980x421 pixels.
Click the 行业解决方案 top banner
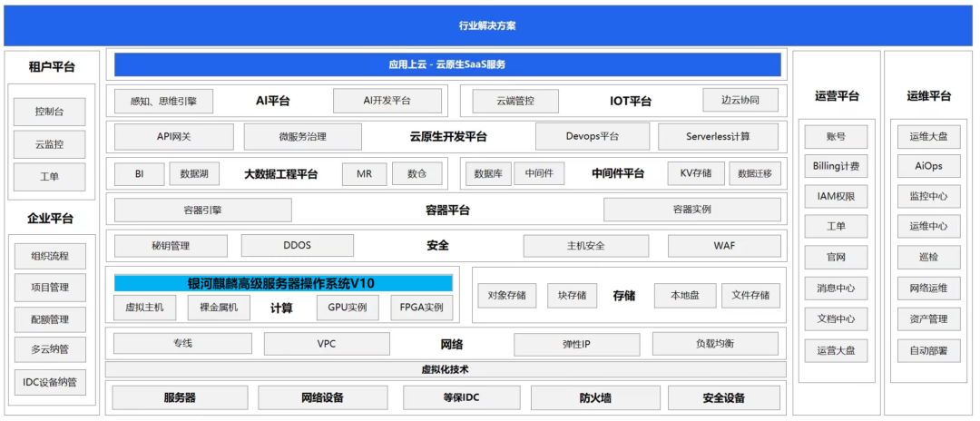tap(487, 25)
